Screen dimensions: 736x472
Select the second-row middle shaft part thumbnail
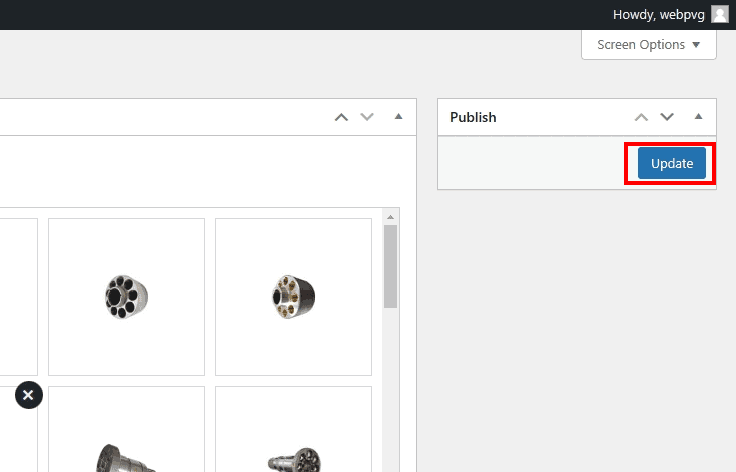pos(126,440)
